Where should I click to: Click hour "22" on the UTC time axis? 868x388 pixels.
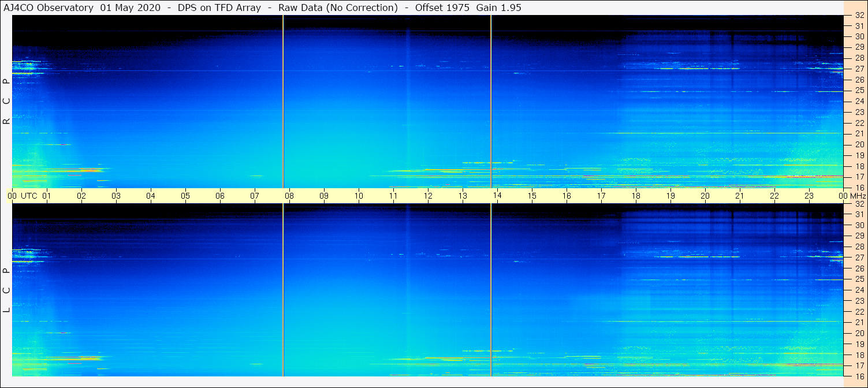[x=774, y=196]
